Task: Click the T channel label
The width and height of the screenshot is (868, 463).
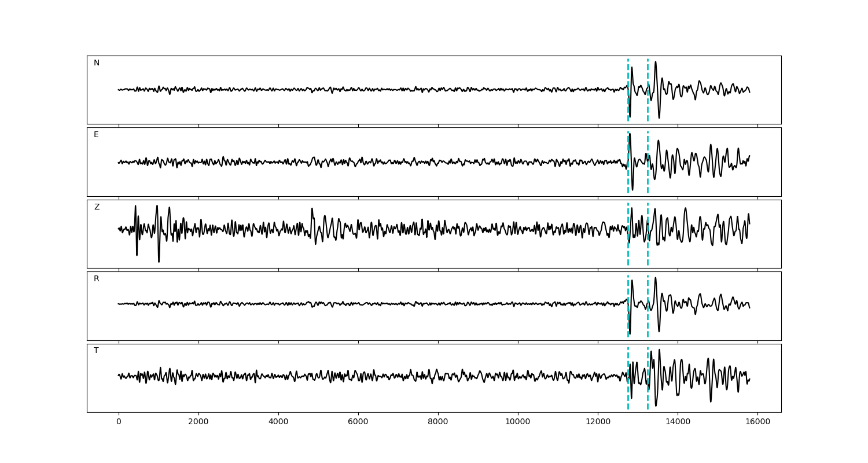Action: 97,351
